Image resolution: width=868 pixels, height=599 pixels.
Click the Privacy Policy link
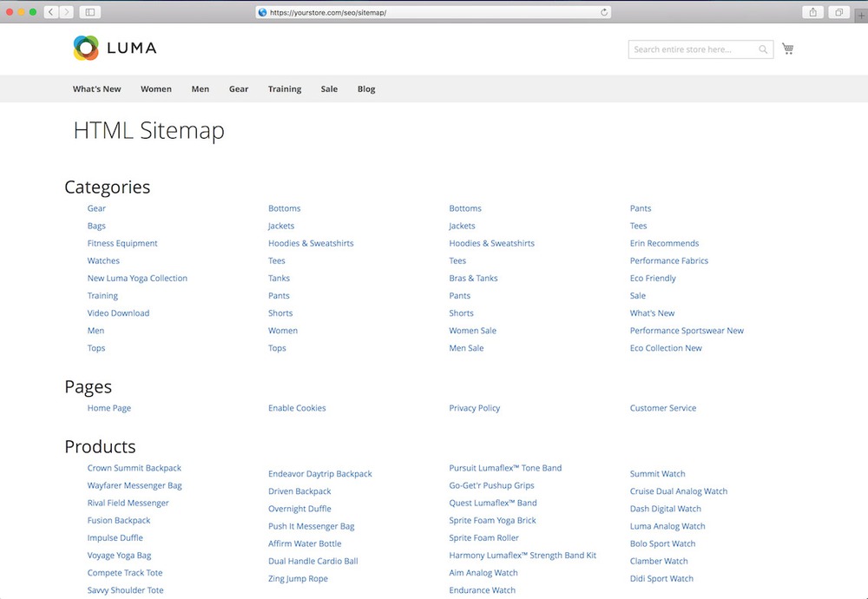[x=474, y=407]
